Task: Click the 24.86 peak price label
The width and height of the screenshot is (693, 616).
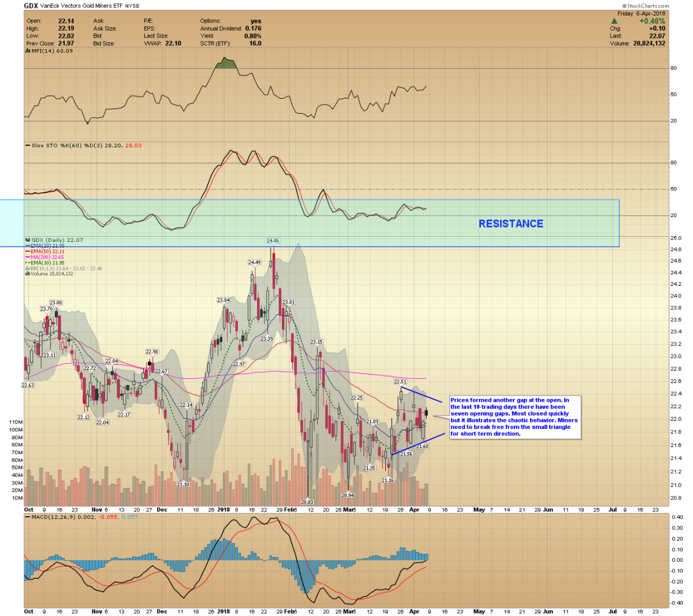Action: coord(273,240)
